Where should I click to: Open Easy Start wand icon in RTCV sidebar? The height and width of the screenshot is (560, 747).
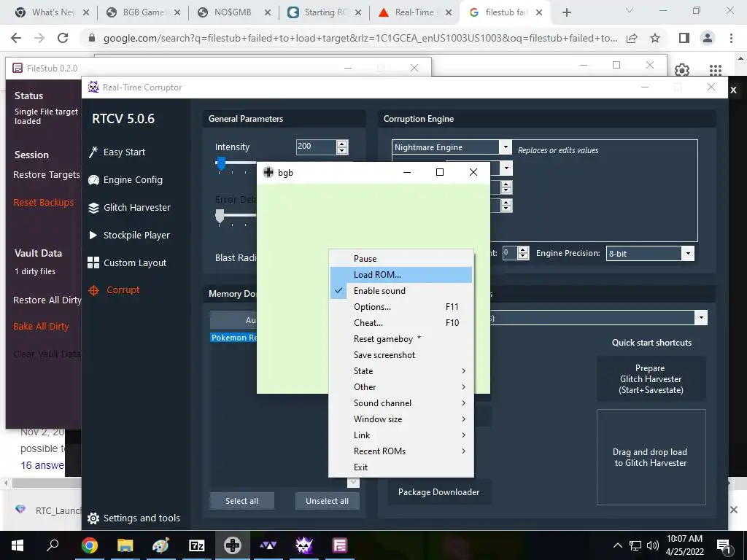pyautogui.click(x=93, y=152)
